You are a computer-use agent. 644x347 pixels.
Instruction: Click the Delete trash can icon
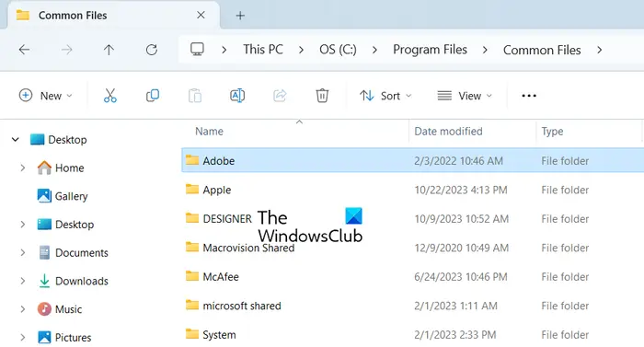click(x=322, y=96)
